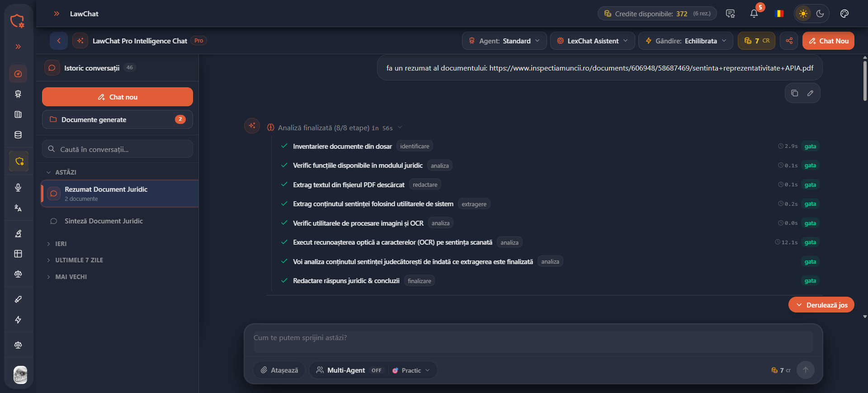Click the Derulează jos button

click(x=821, y=305)
